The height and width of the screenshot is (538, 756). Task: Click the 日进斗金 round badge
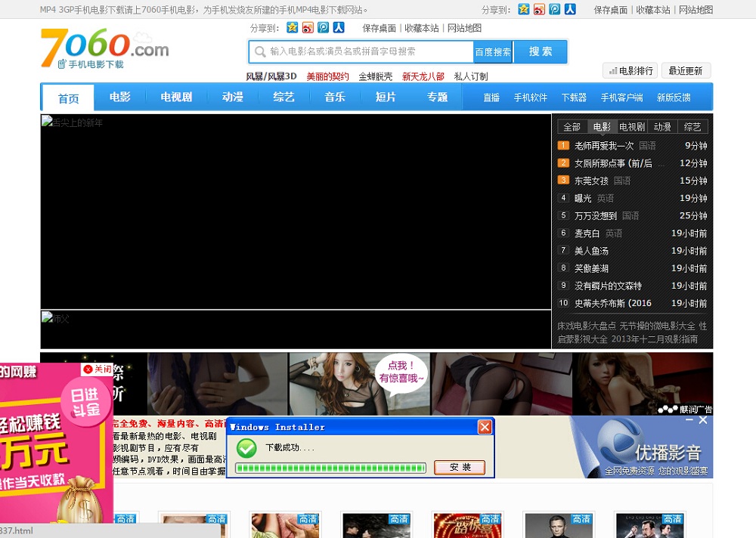pos(86,402)
